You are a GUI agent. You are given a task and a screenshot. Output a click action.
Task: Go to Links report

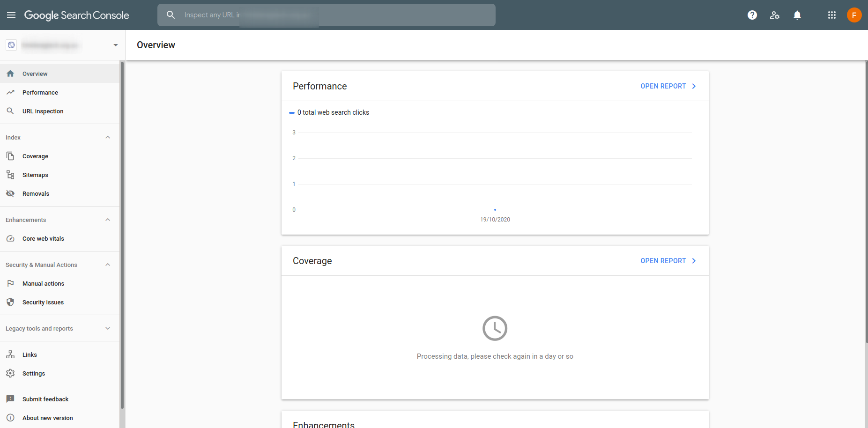click(x=60, y=354)
